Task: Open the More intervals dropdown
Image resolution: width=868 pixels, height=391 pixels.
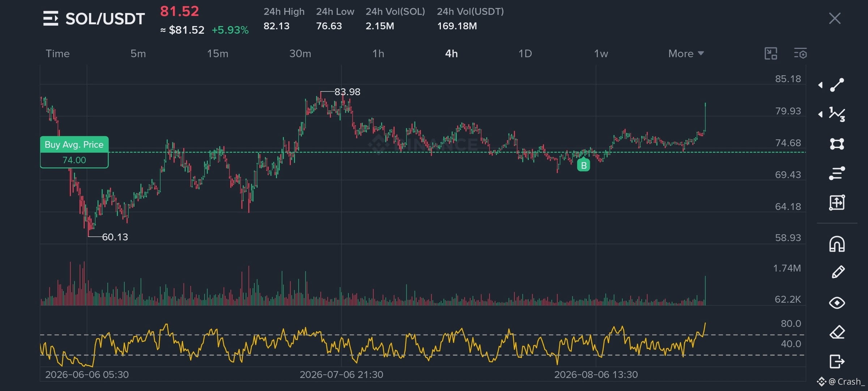Action: coord(686,54)
